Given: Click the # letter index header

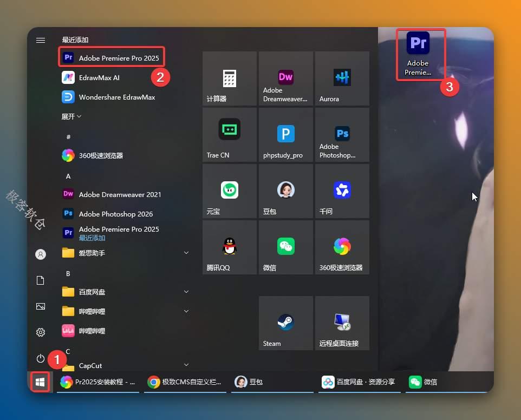Looking at the screenshot, I should point(68,136).
